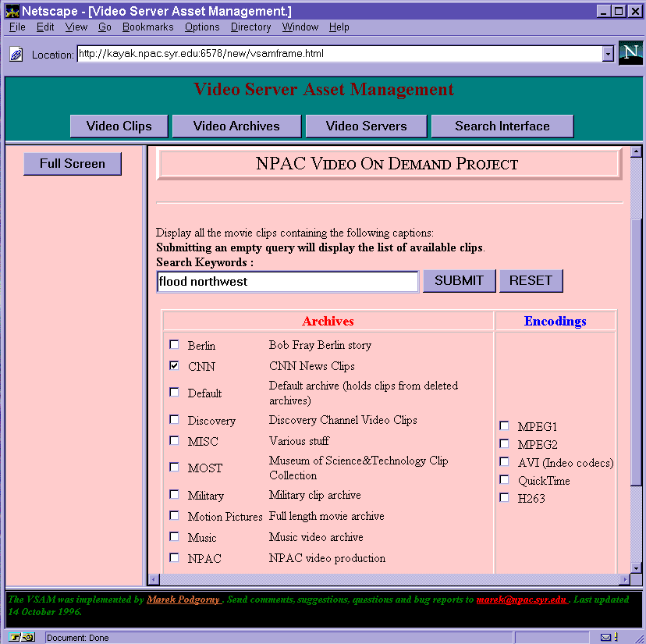
Task: Click the 'Document: Done' status text
Action: 78,638
